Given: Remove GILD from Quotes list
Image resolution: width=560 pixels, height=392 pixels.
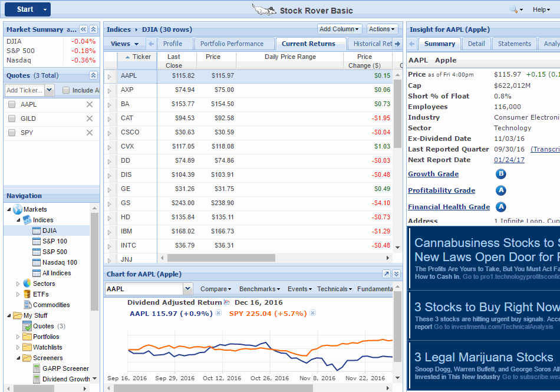Looking at the screenshot, I should 89,118.
